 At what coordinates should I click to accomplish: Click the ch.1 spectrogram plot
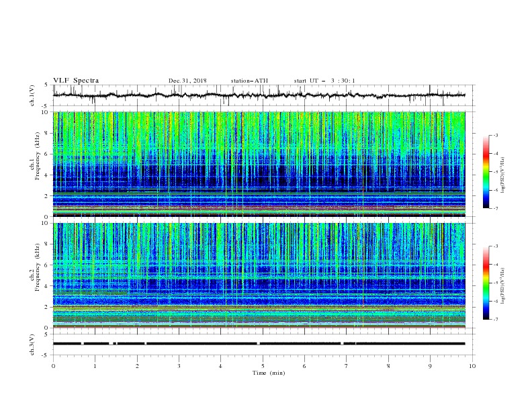point(259,164)
